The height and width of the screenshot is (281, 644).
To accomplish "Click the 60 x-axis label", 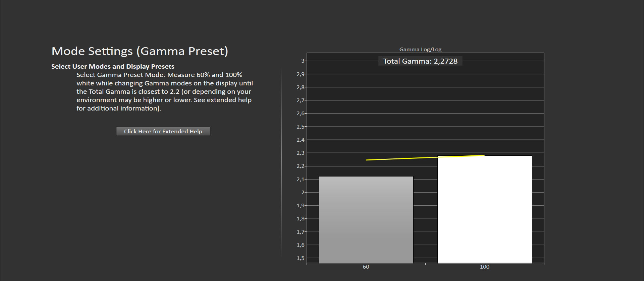I will coord(366,267).
